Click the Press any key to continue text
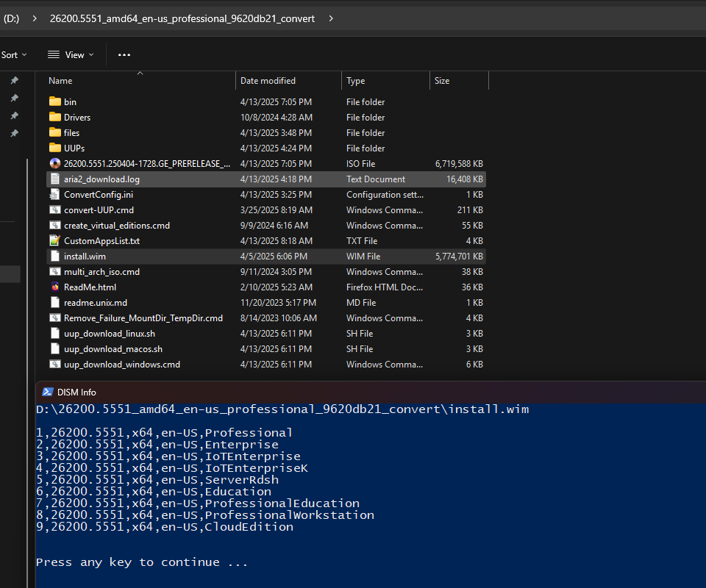 142,562
